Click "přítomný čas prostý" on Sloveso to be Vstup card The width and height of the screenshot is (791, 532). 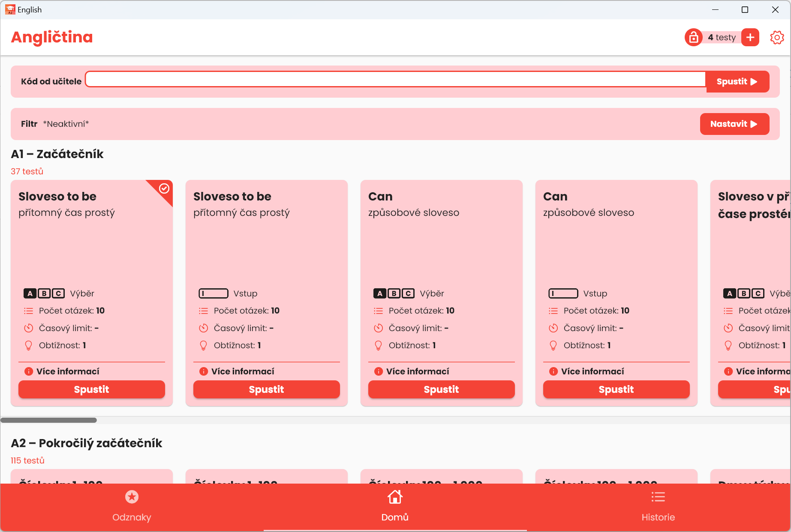[x=241, y=213]
